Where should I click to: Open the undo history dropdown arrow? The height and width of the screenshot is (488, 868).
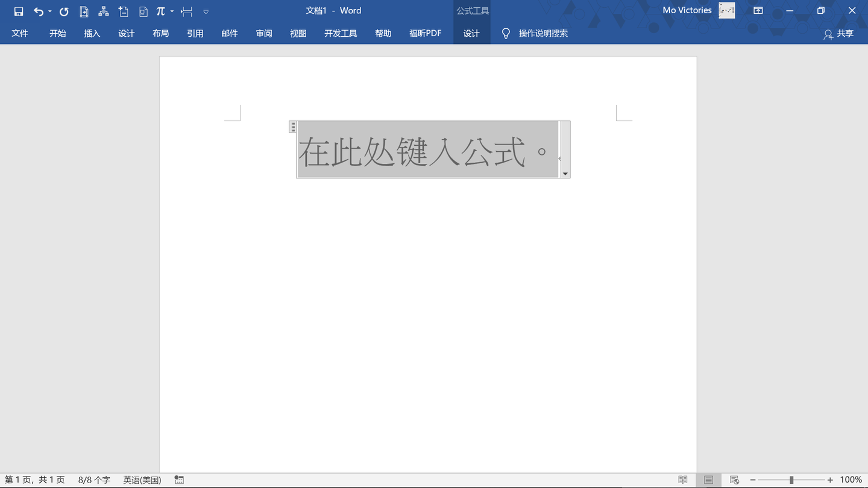(x=49, y=11)
